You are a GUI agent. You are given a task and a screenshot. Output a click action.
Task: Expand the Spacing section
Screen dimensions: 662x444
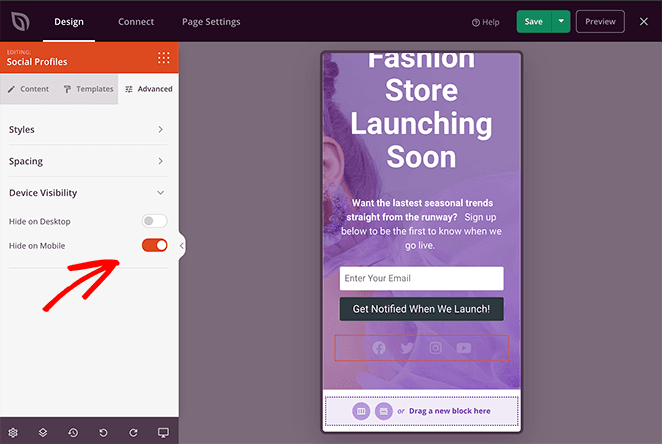click(89, 161)
